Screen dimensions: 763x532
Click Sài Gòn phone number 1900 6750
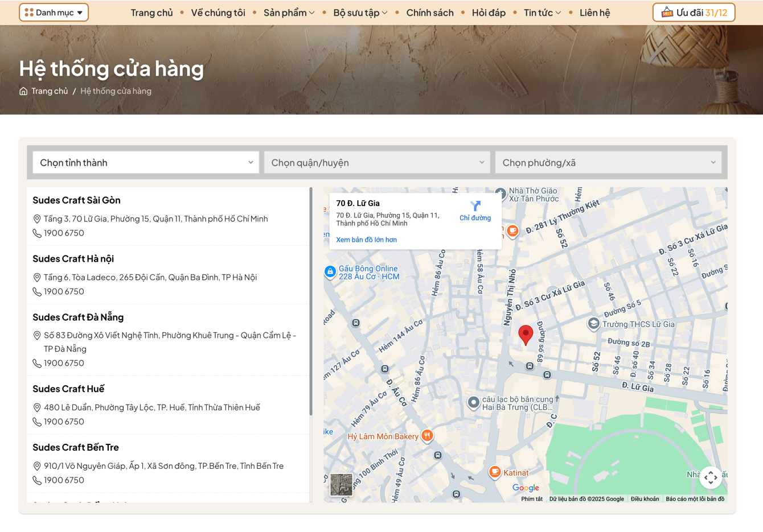coord(64,233)
